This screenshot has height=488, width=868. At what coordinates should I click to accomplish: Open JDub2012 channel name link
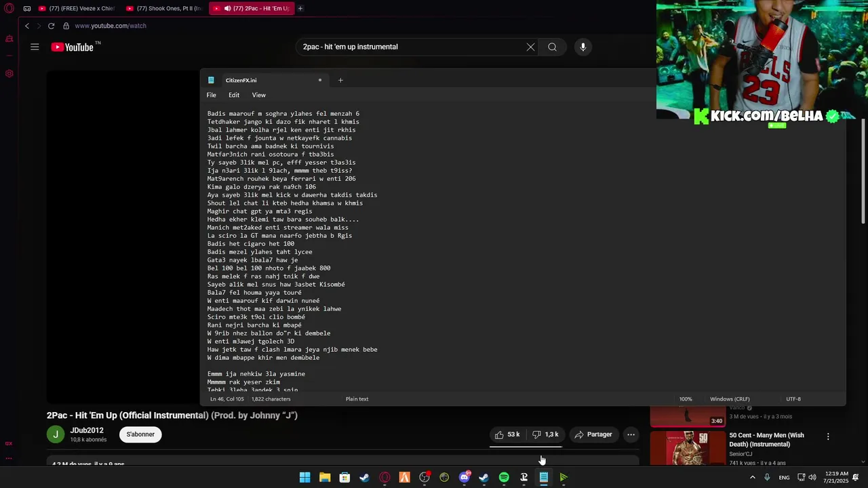click(x=87, y=430)
